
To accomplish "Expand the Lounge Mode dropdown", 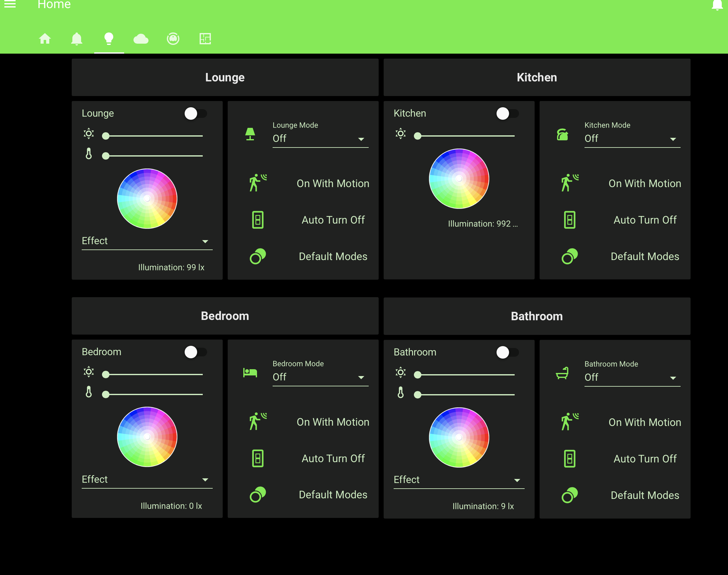I will [x=320, y=139].
